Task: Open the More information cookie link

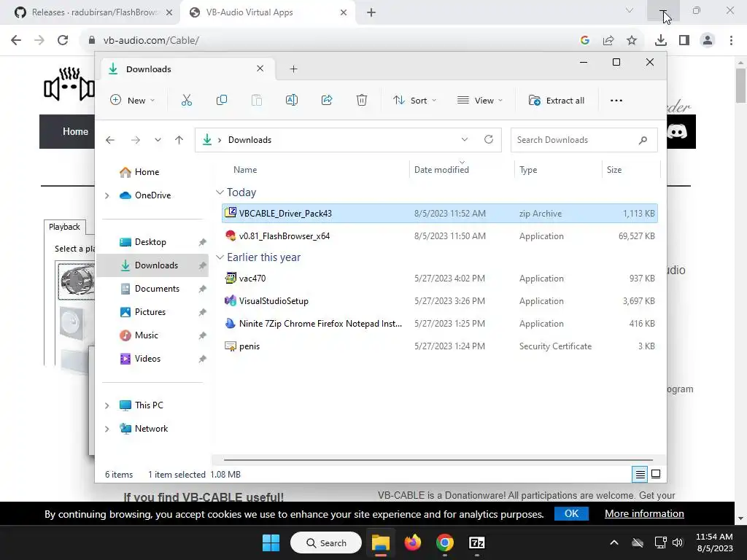Action: pos(644,514)
